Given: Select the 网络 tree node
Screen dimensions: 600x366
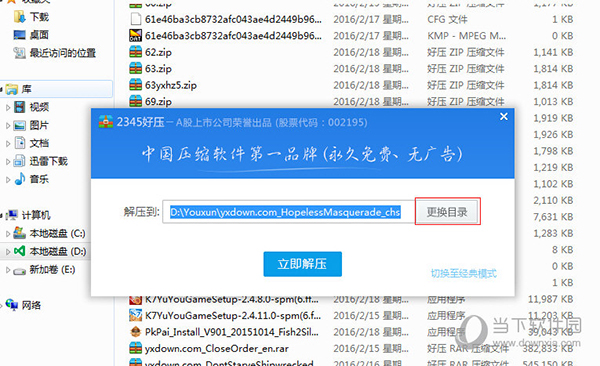Looking at the screenshot, I should click(x=31, y=305).
